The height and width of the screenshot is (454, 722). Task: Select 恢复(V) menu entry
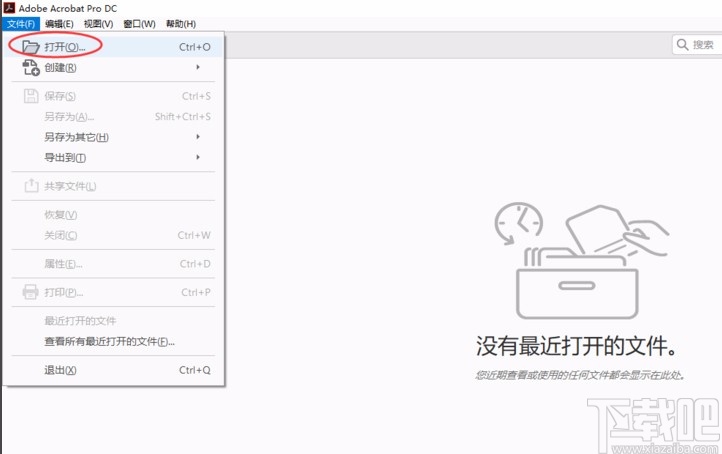(x=114, y=215)
